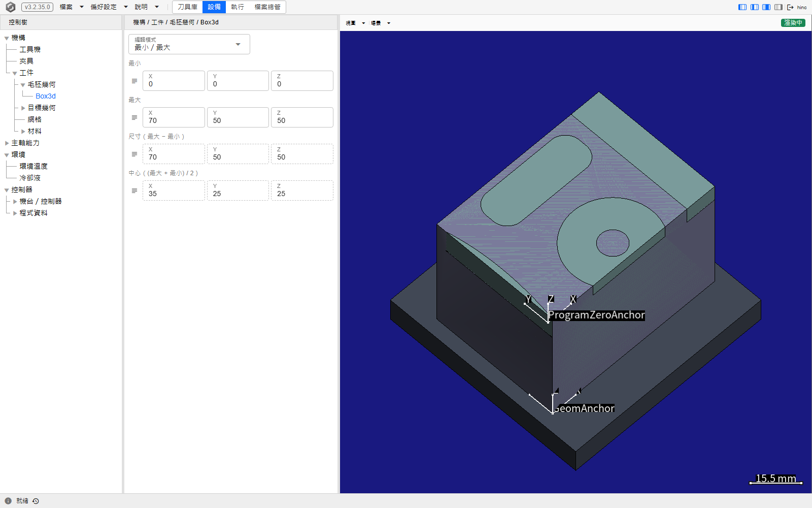812x508 pixels.
Task: Select 環境溫度 in the tree
Action: 33,166
